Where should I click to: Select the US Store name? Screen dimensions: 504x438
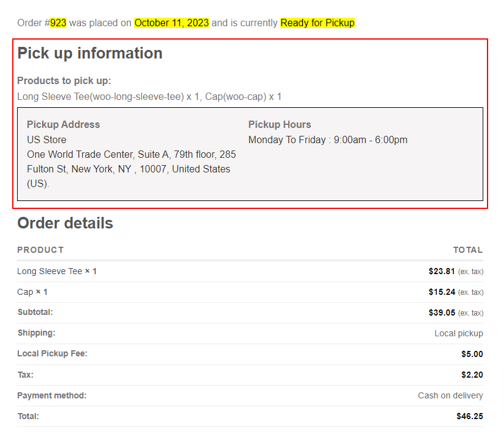point(46,140)
